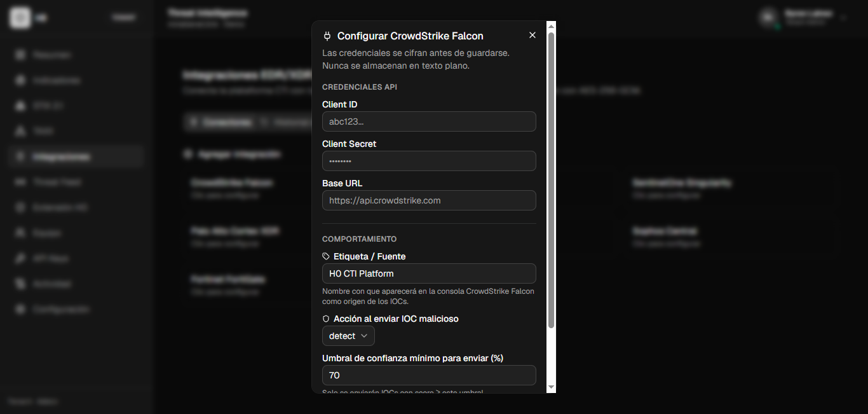This screenshot has height=414, width=868.
Task: Click the Integraciones sidebar icon
Action: (x=20, y=156)
